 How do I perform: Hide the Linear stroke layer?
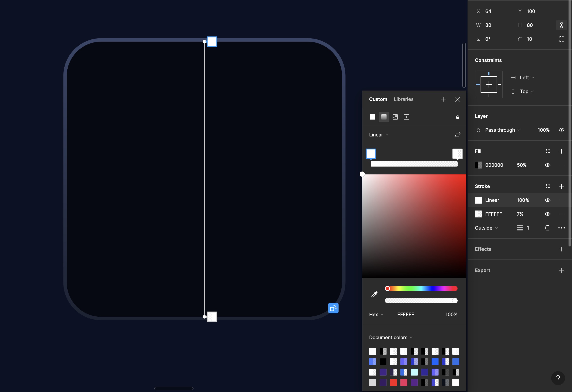click(547, 200)
